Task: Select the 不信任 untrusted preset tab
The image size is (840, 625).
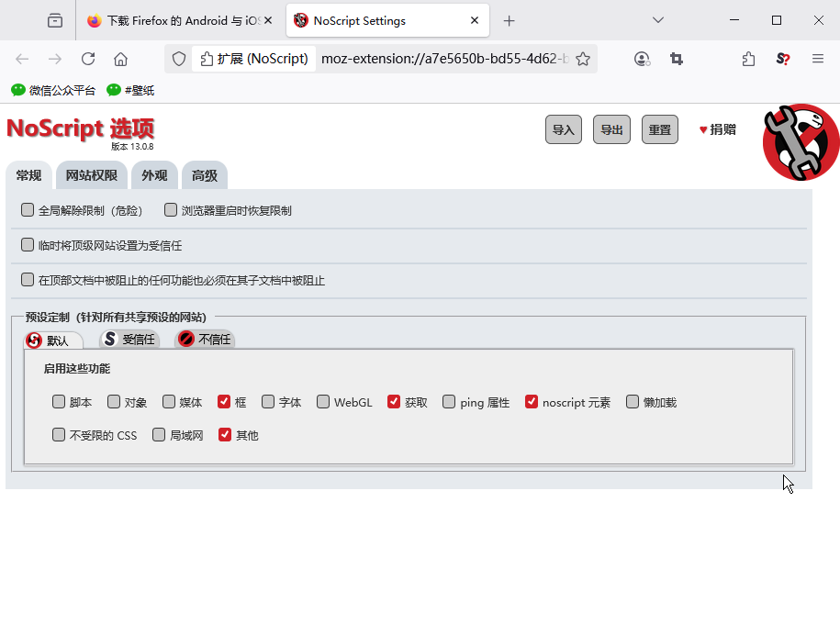Action: coord(205,339)
